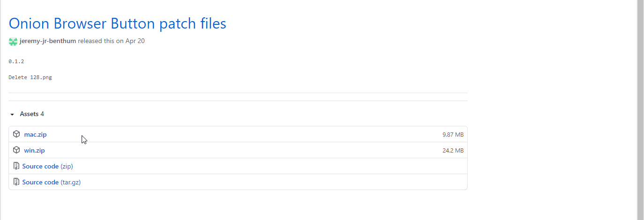
Task: Download Source code as tar.gz
Action: 40,183
